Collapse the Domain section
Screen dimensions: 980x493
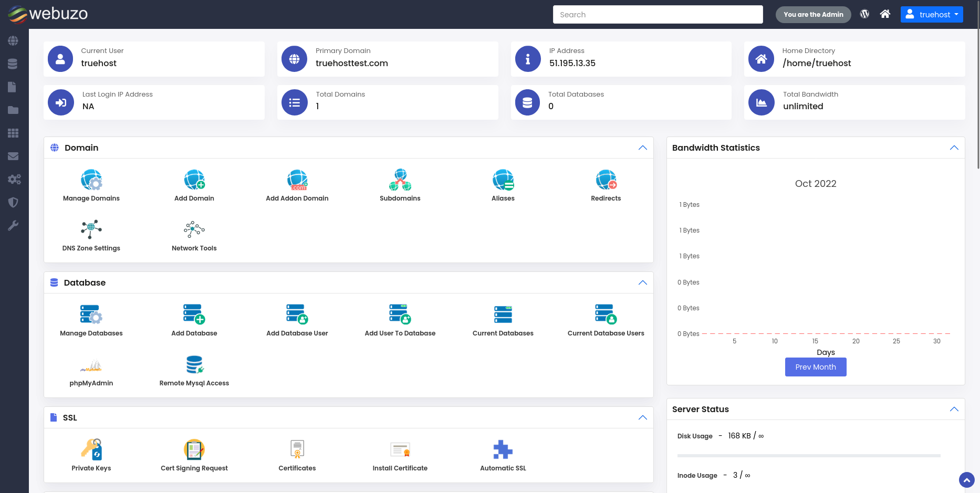coord(642,148)
